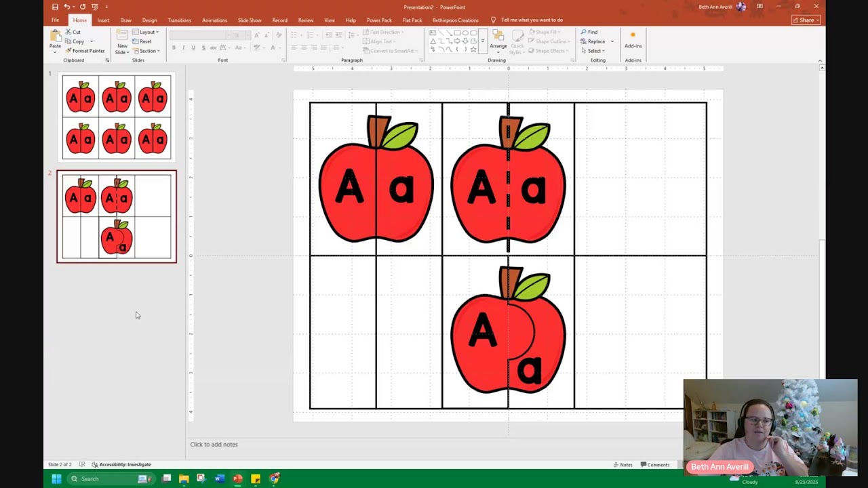Open File Explorer on the taskbar
868x488 pixels.
tap(184, 479)
